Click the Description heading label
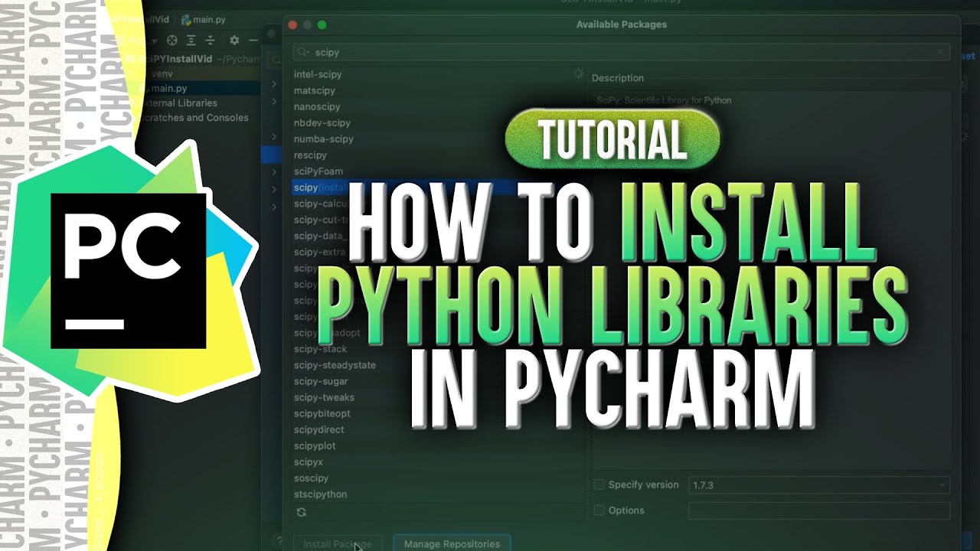980x551 pixels. pyautogui.click(x=618, y=78)
